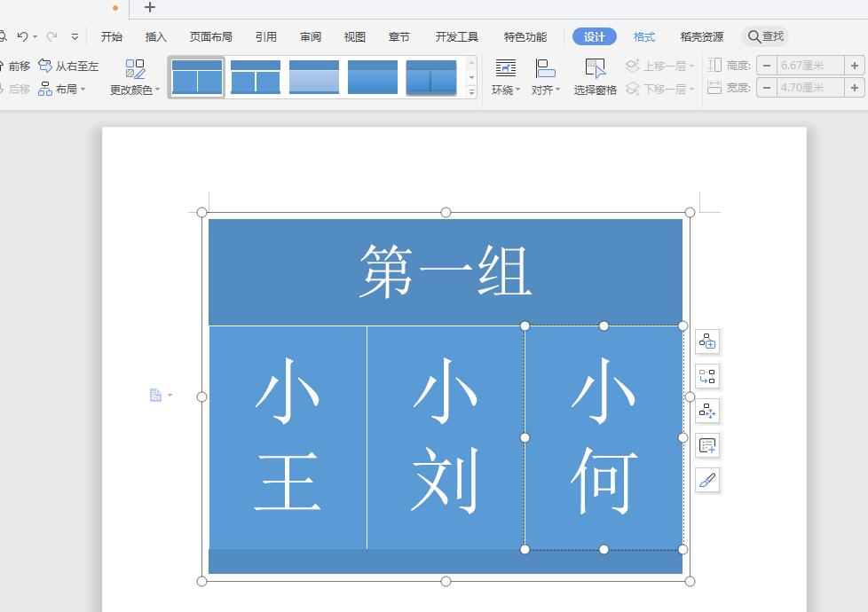Viewport: 868px width, 612px height.
Task: Click the text pane icon near the chart
Action: pos(707,445)
